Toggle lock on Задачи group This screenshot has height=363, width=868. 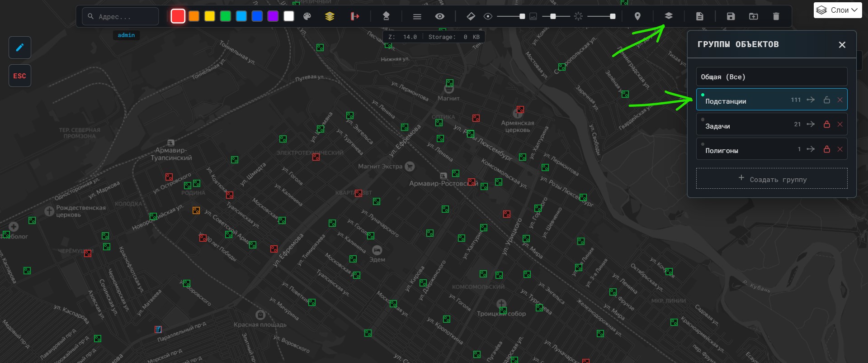click(827, 124)
